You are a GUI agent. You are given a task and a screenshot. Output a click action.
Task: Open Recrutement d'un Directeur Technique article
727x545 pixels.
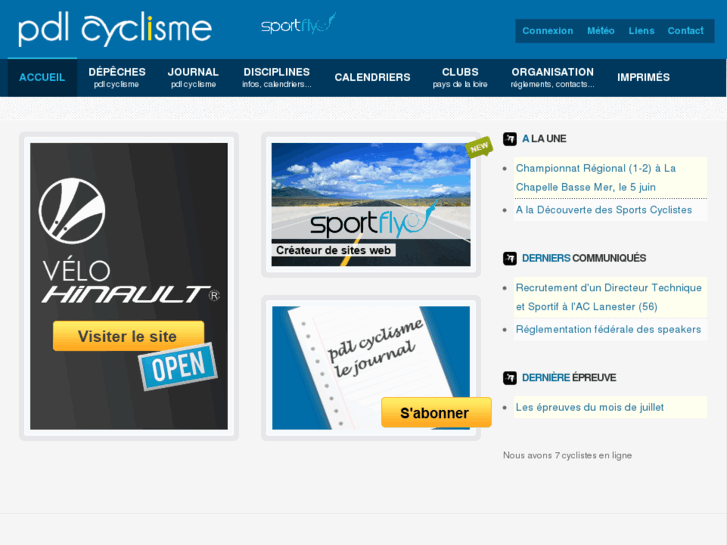(x=610, y=297)
